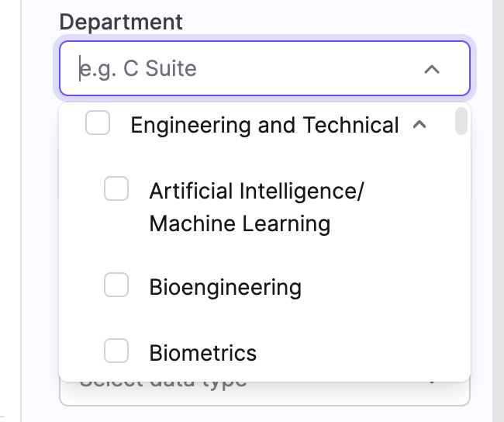Viewport: 504px width, 422px height.
Task: Pick the Bioengineering option label
Action: [225, 288]
